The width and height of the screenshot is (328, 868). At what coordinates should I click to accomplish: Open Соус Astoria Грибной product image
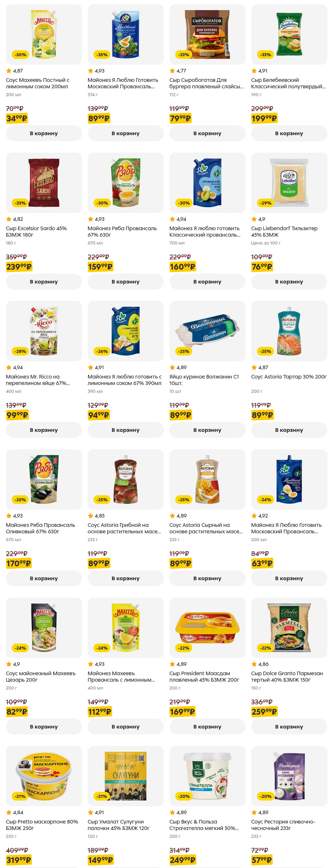125,479
